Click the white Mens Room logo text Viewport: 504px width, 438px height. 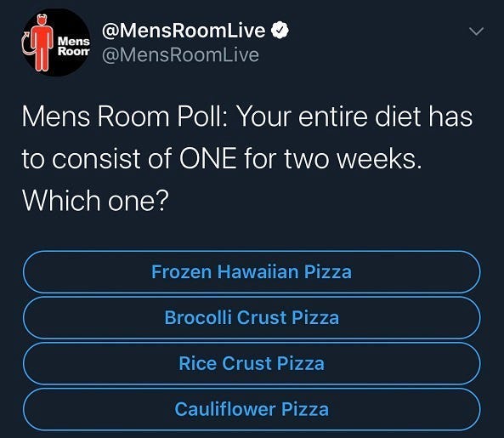coord(74,46)
